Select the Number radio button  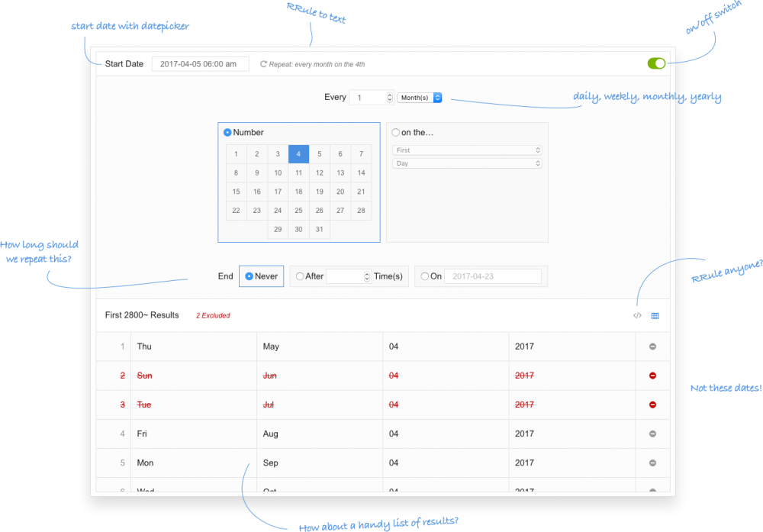(227, 132)
